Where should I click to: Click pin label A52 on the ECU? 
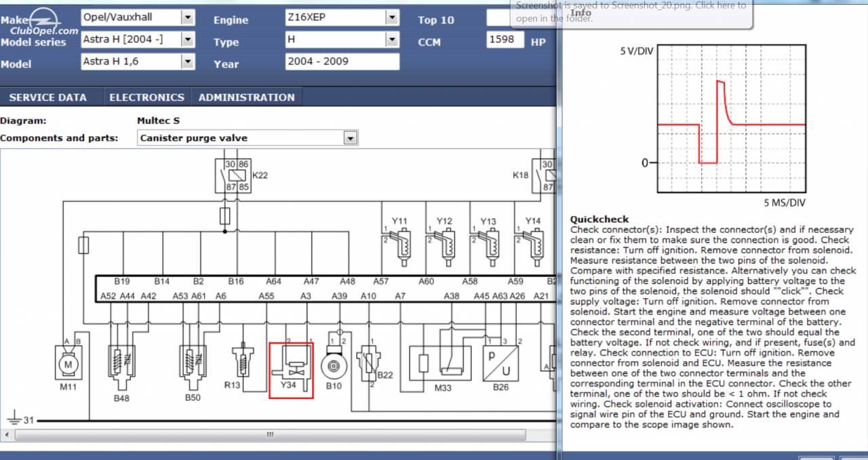(108, 296)
